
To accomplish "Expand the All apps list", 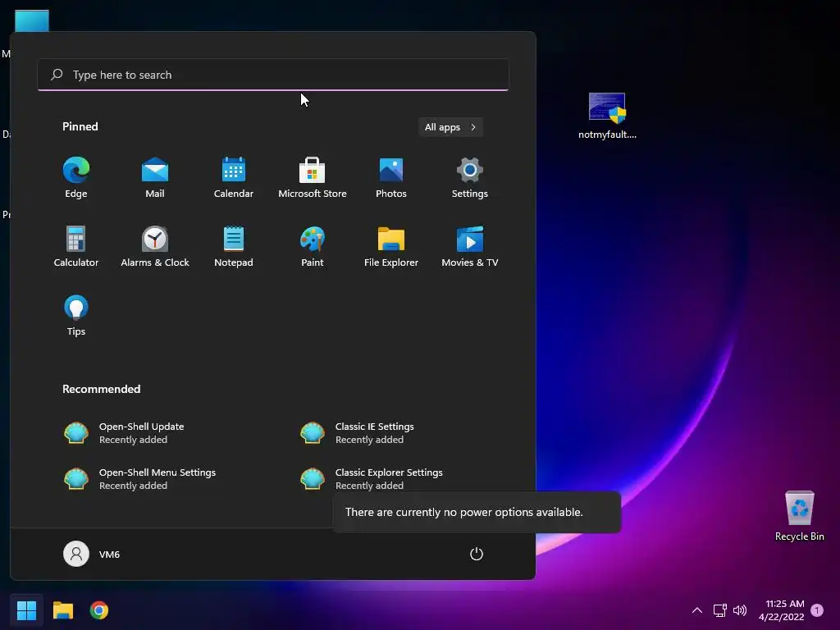I will pos(450,127).
